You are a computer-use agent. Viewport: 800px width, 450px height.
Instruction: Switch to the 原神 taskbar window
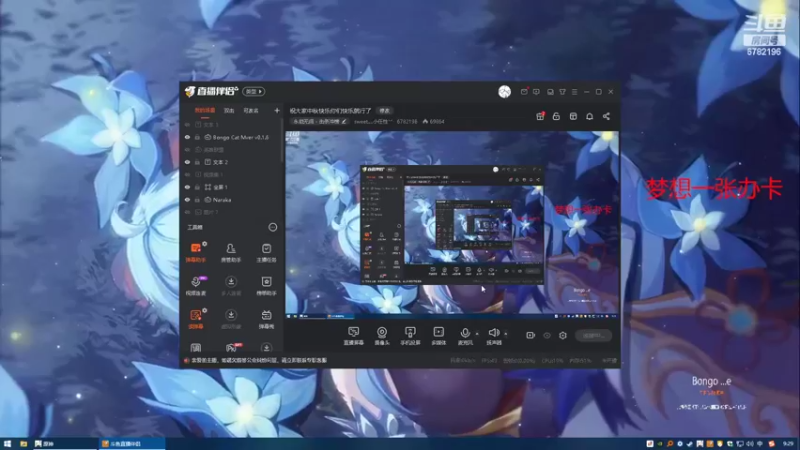64,444
